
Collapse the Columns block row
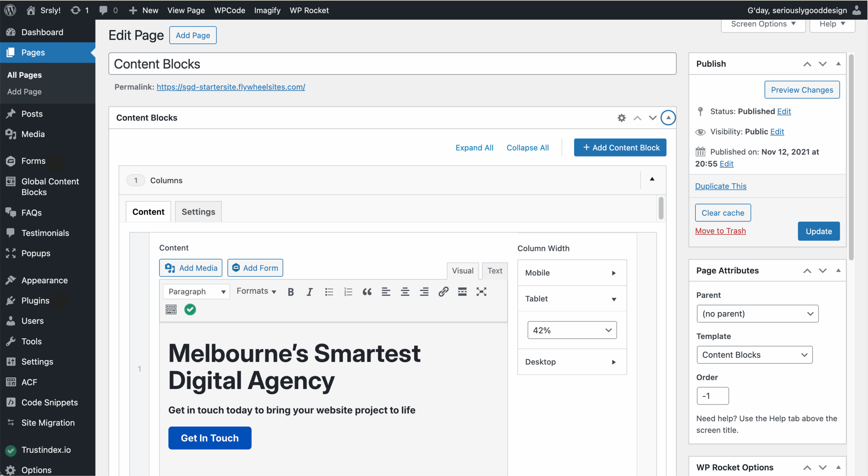pyautogui.click(x=652, y=179)
